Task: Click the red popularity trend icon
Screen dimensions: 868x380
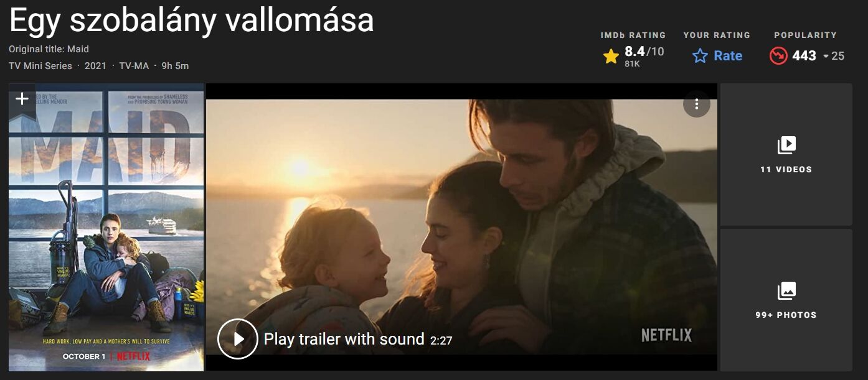Action: click(778, 56)
